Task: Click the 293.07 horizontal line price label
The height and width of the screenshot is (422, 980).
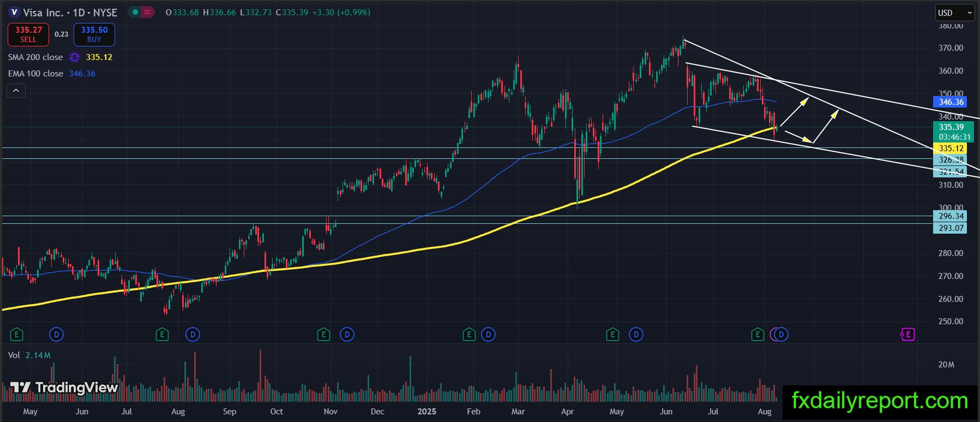Action: click(951, 228)
